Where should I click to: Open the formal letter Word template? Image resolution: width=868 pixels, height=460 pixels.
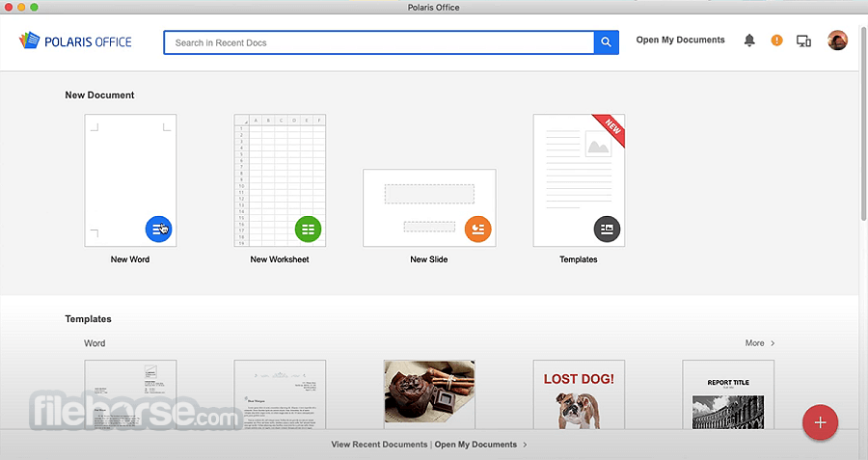pos(280,394)
